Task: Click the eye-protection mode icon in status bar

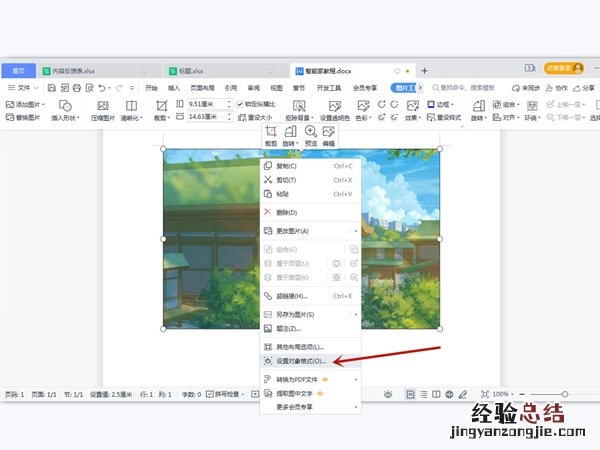Action: click(388, 394)
